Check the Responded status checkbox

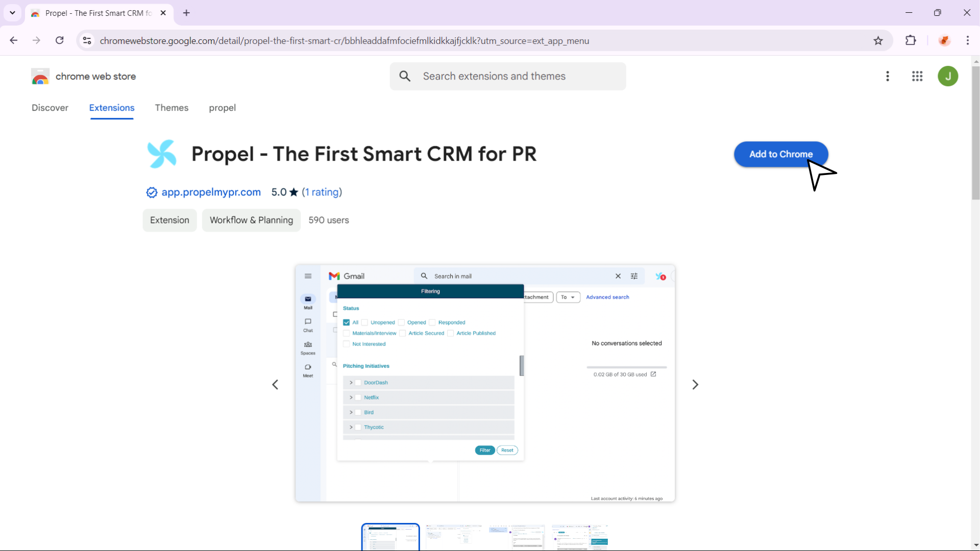coord(432,322)
